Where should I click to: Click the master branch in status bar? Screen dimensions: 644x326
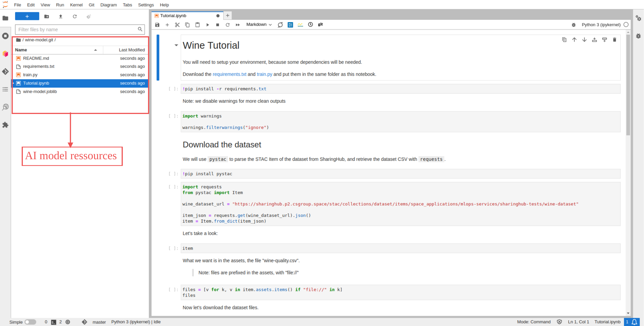[99, 322]
